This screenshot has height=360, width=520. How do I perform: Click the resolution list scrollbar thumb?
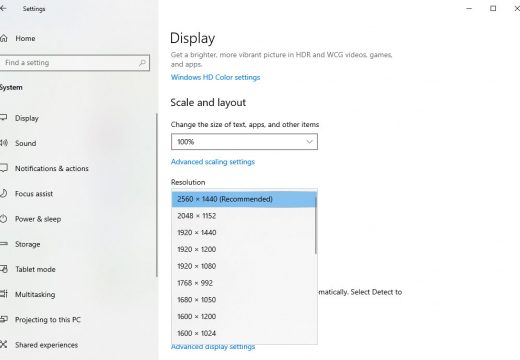[316, 224]
